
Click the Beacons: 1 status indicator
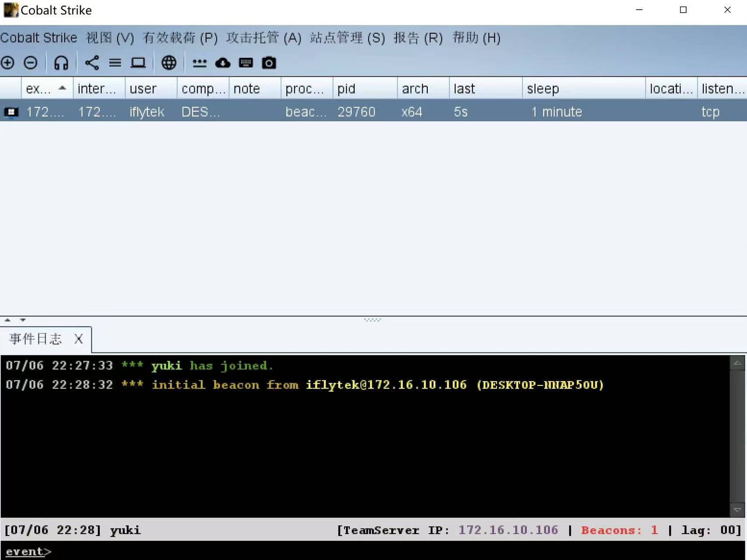coord(620,530)
